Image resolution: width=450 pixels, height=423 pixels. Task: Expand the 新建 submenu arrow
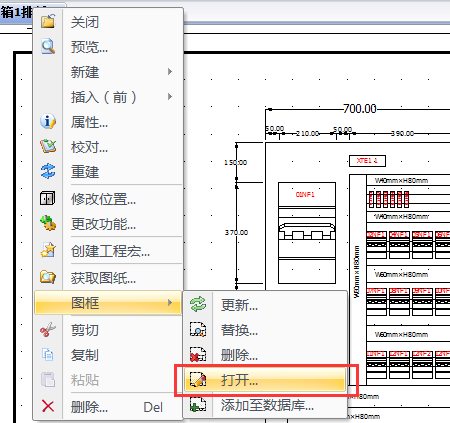click(x=170, y=72)
